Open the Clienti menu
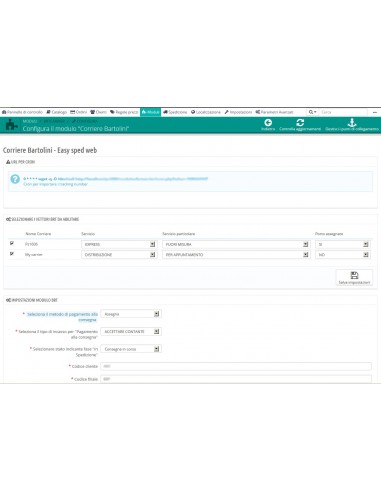Screen dimensions: 381x492 pyautogui.click(x=98, y=112)
